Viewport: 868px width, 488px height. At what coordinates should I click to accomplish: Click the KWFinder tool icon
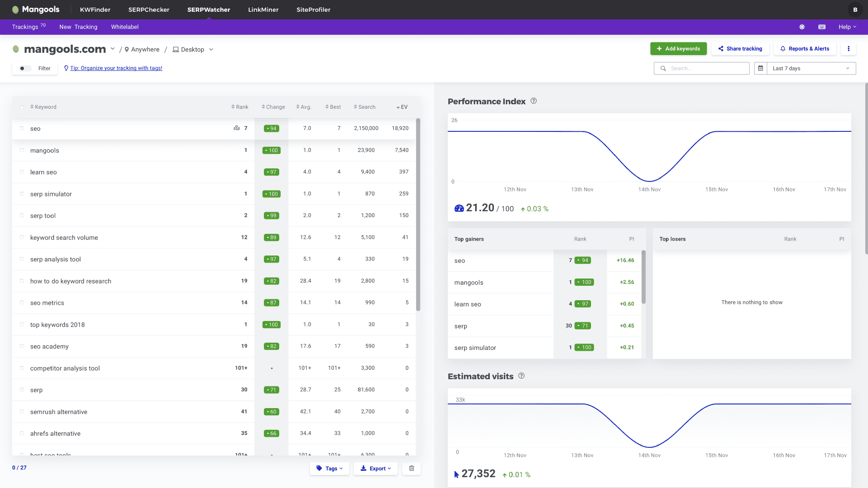point(95,9)
